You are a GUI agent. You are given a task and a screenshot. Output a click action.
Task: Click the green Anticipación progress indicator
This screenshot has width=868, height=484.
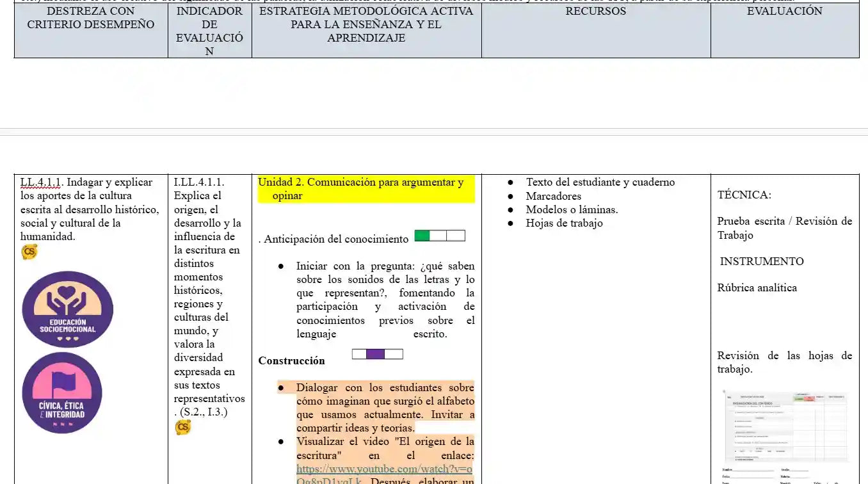click(439, 236)
